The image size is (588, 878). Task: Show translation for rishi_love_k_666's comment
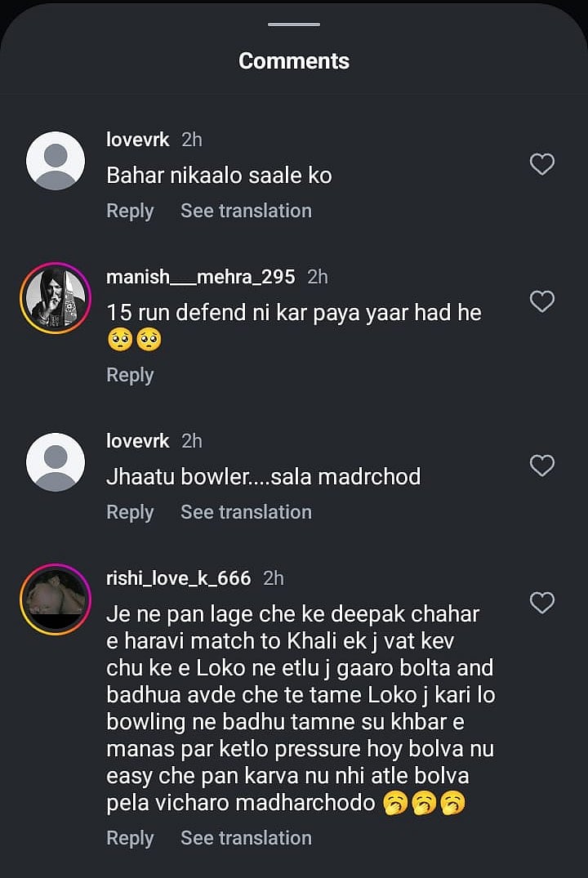(246, 838)
